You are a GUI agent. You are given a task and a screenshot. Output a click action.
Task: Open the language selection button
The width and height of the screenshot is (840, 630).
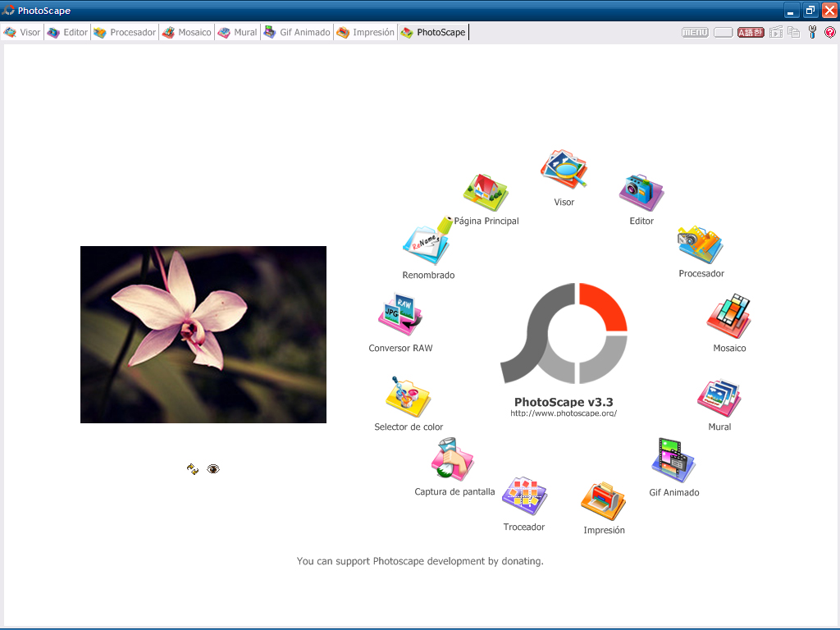click(x=751, y=33)
